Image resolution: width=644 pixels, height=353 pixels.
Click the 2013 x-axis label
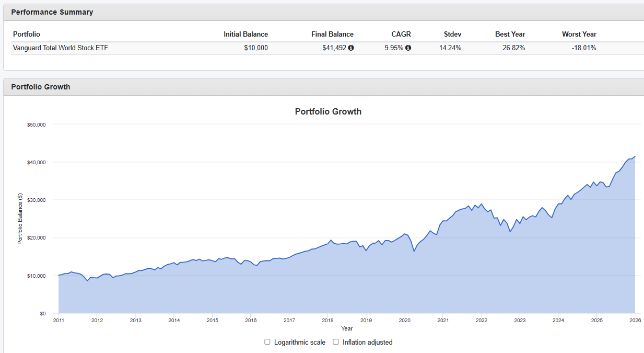(135, 320)
